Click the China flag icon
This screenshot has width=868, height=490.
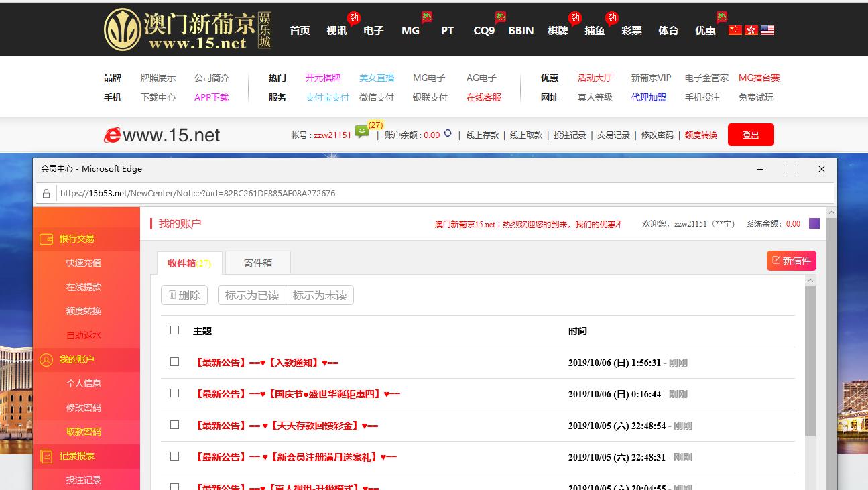(735, 30)
